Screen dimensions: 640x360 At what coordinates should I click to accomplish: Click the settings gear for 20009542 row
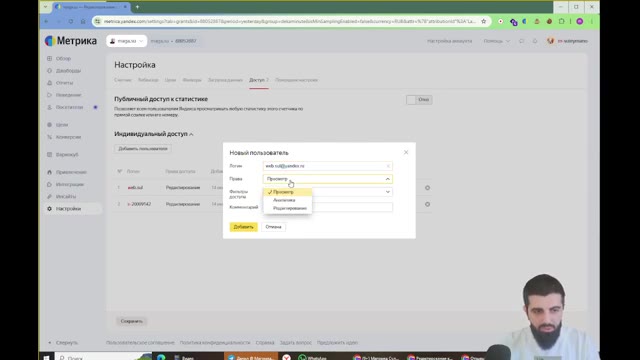click(x=427, y=204)
